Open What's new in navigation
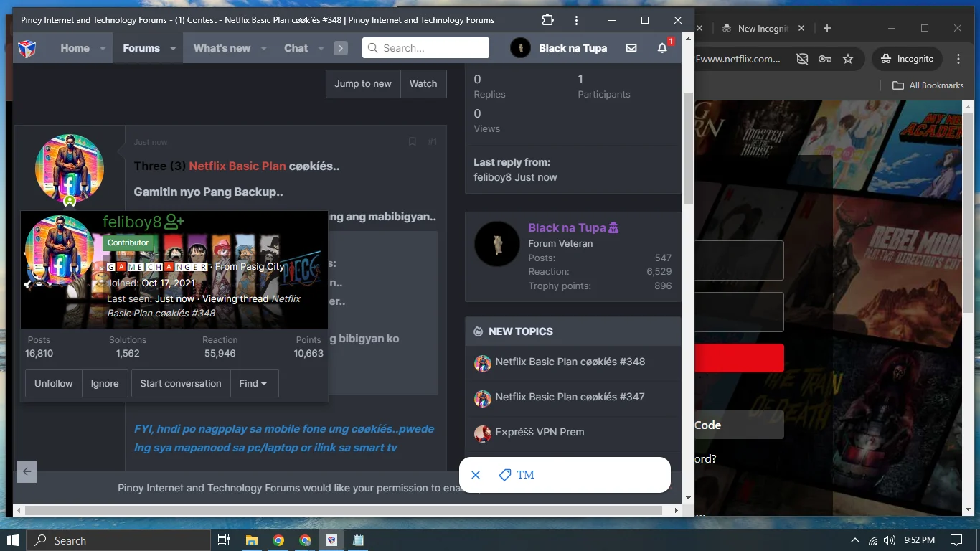Screen dimensions: 980x551 [222, 48]
